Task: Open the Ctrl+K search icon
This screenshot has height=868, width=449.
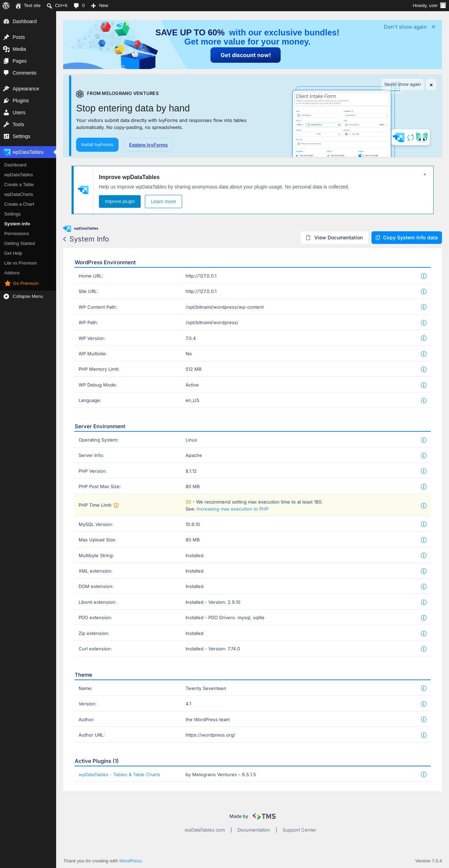Action: pyautogui.click(x=49, y=6)
